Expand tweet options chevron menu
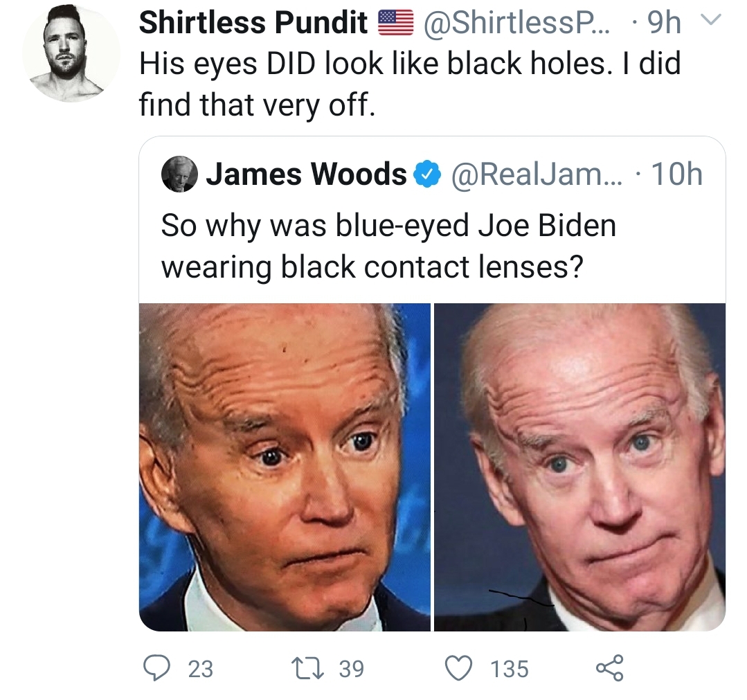 click(712, 20)
